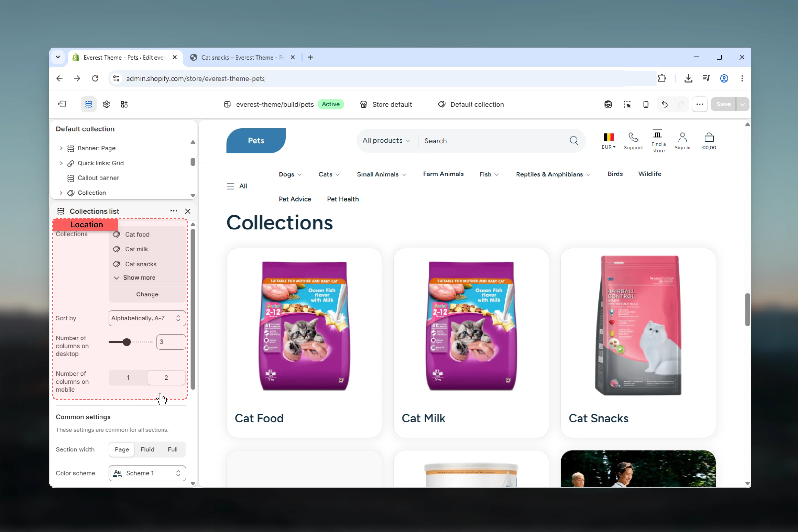Close the Collections list settings panel

(x=188, y=211)
